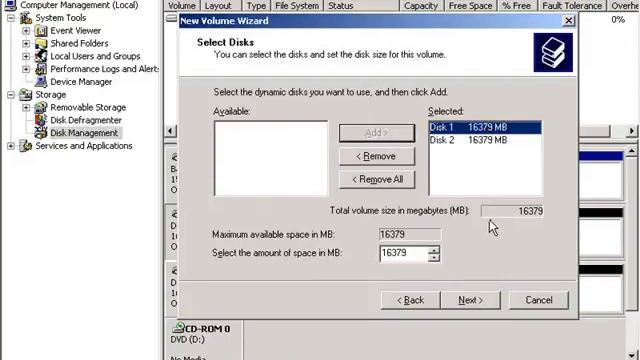Open the Device Manager icon
This screenshot has width=640, height=360.
[x=41, y=82]
